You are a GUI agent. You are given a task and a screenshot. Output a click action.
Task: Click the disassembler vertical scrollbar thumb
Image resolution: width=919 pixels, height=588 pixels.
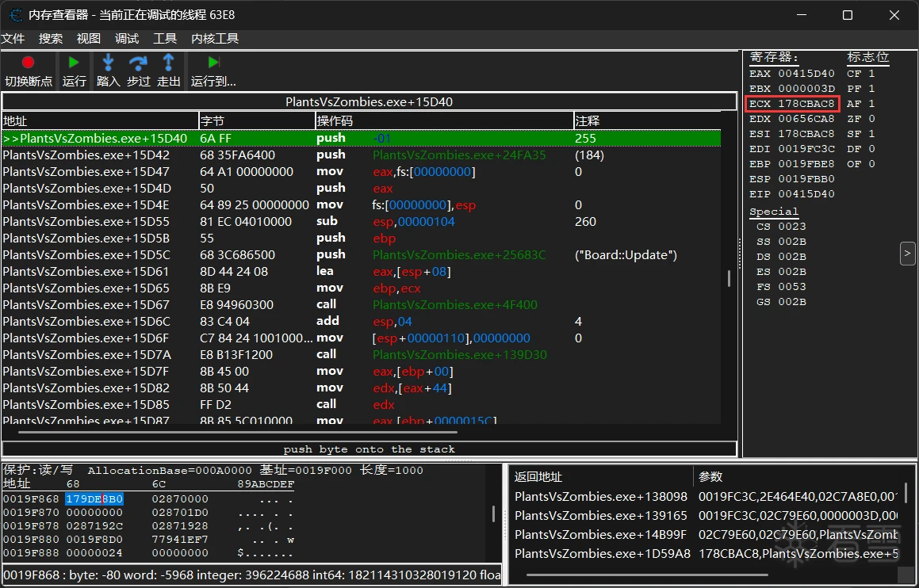[729, 278]
